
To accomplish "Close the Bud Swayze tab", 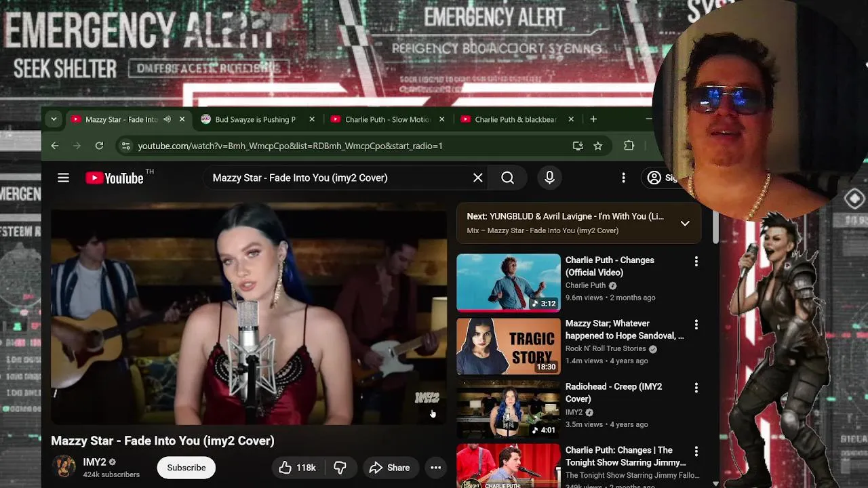I will [x=312, y=119].
